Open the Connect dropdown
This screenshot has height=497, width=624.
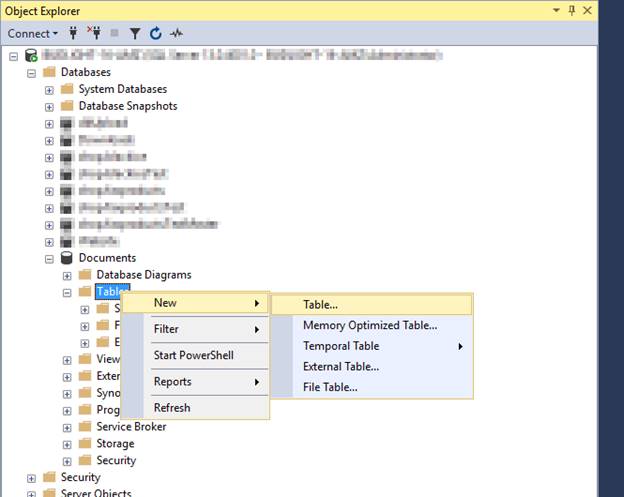coord(32,33)
